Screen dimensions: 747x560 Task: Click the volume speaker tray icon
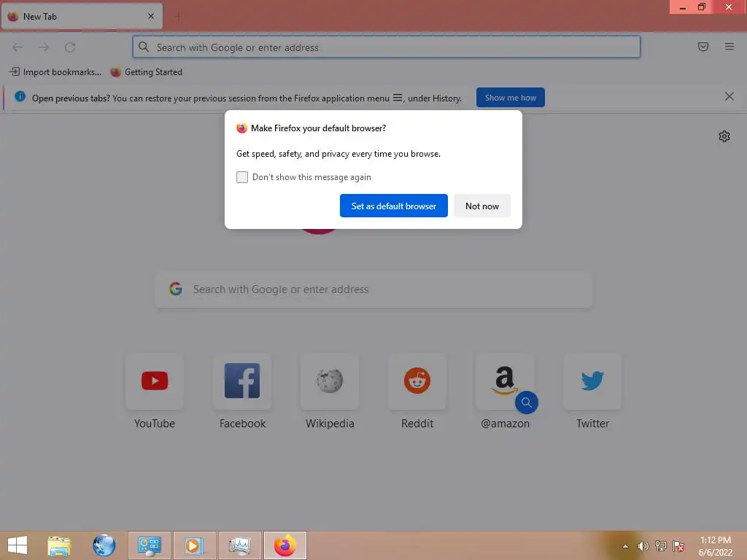[643, 546]
